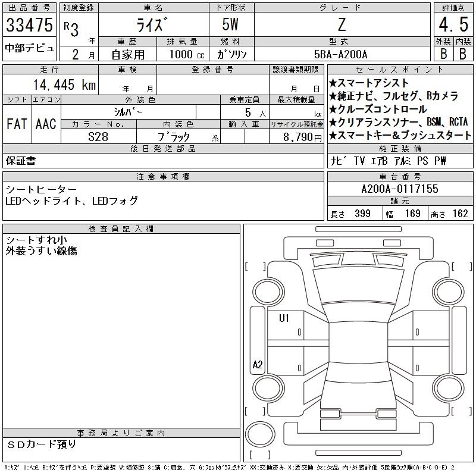Select the AAC air conditioner cell
This screenshot has width=476, height=476.
click(46, 124)
